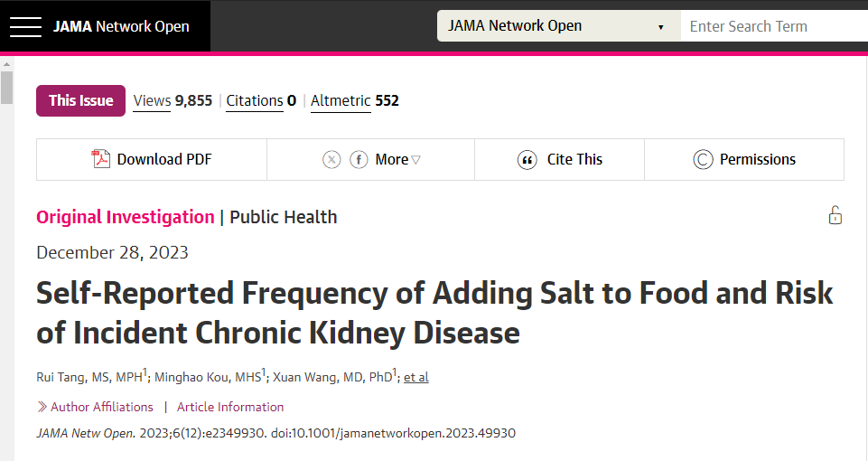Open the Article Information link
868x461 pixels.
tap(230, 408)
